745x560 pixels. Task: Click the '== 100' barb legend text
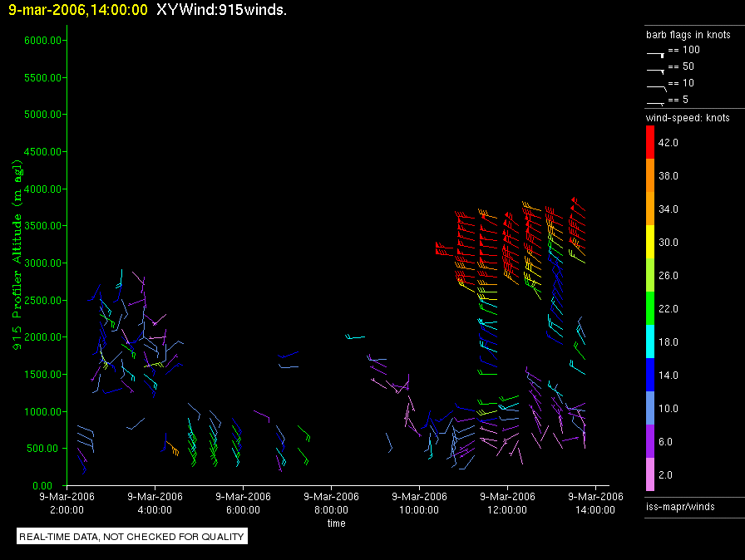click(683, 50)
